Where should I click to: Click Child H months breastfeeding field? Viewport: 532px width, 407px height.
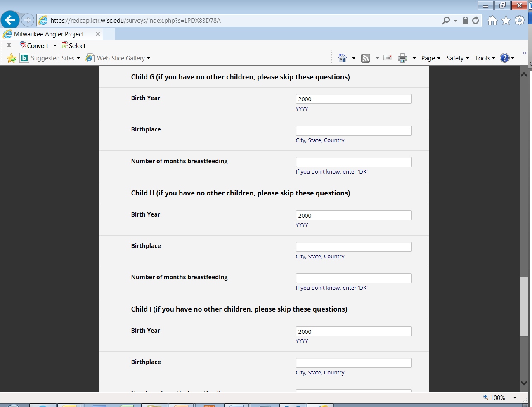354,278
